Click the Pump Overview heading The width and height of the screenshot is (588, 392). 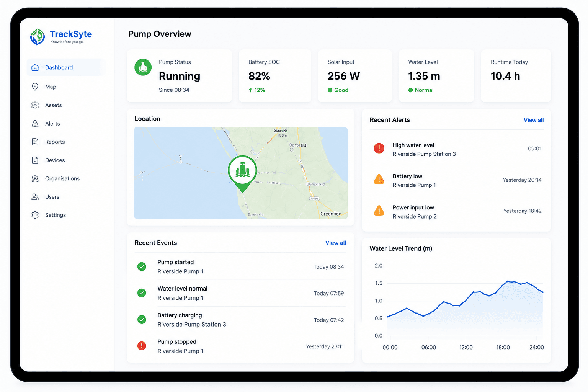coord(160,34)
